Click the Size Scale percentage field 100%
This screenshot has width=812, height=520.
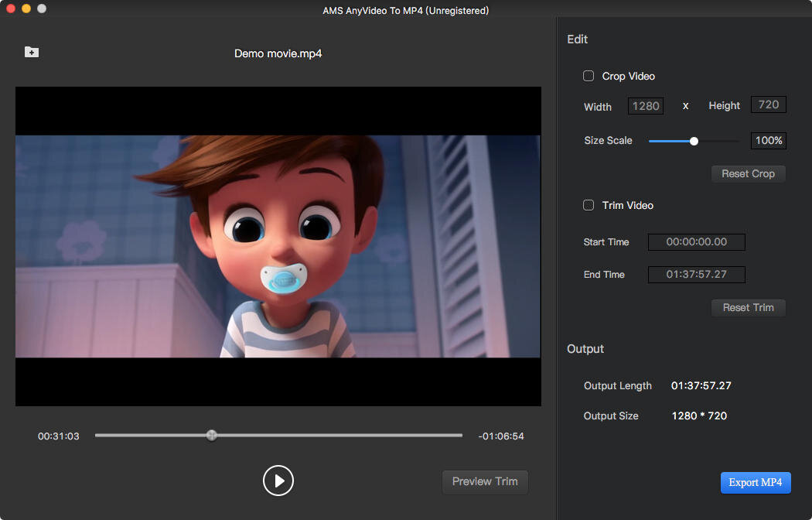[769, 140]
